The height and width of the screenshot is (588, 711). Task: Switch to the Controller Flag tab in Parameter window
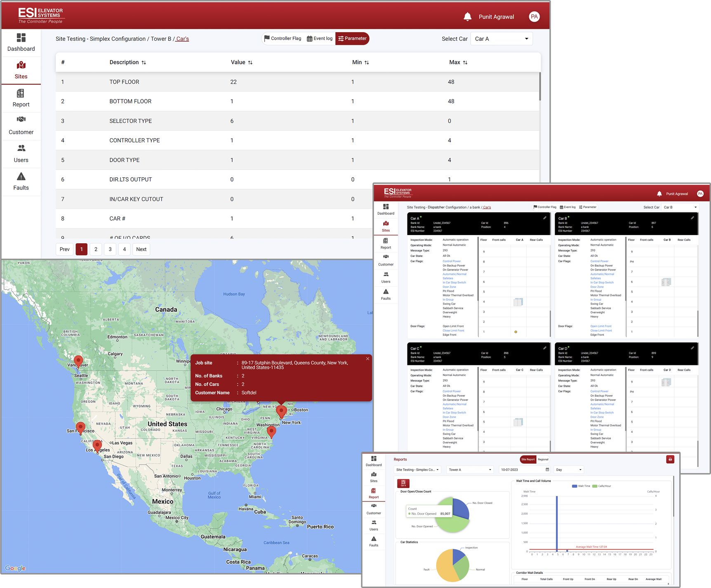283,38
